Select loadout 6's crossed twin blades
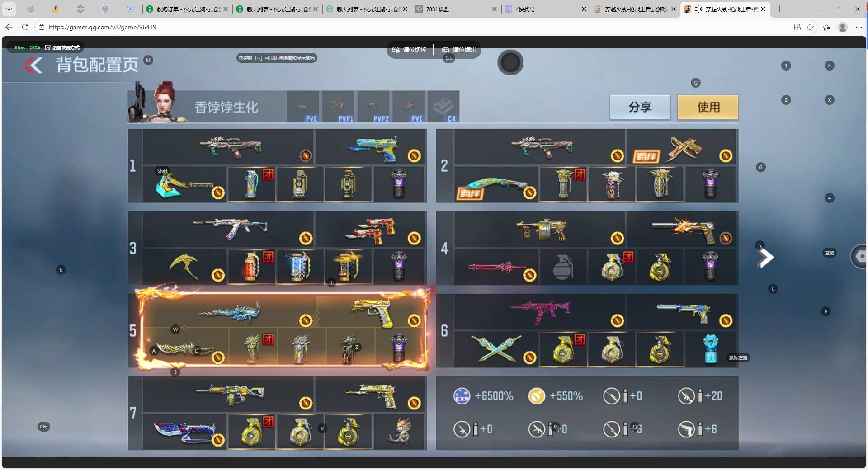868x470 pixels. tap(496, 349)
